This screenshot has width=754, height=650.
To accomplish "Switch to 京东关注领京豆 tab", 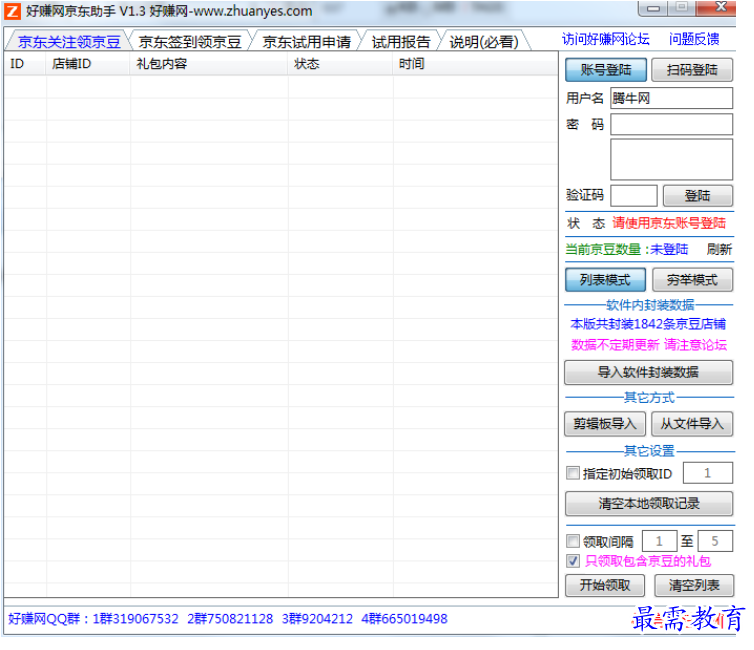I will tap(69, 42).
